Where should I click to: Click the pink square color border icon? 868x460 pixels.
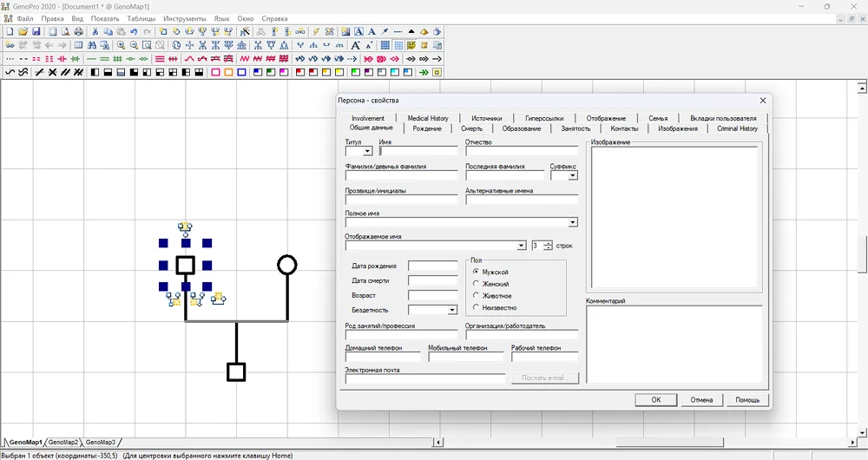216,72
